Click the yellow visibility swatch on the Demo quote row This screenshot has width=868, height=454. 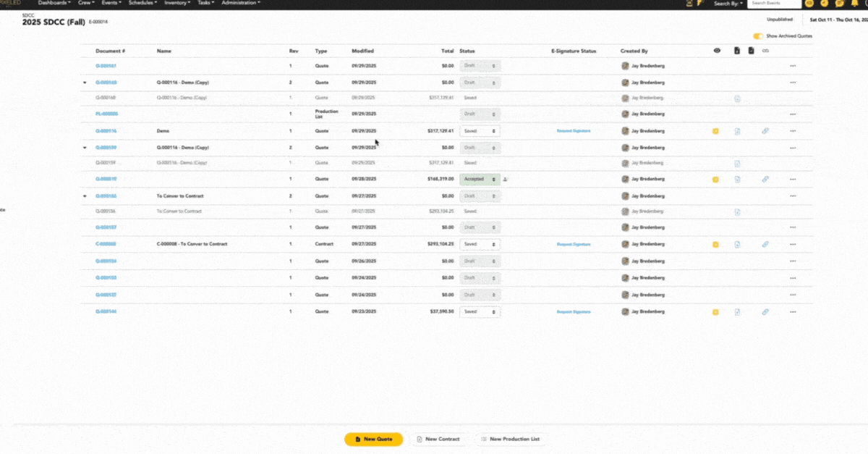[x=715, y=131]
